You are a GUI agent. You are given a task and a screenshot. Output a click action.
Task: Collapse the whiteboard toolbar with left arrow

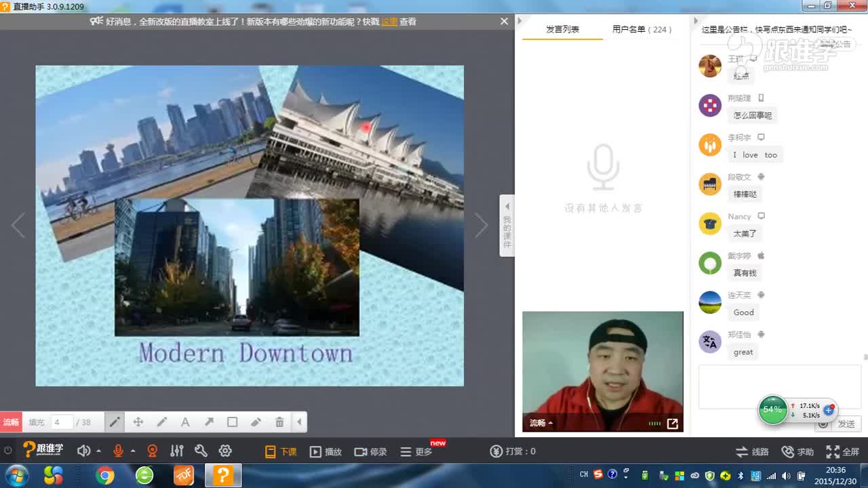tap(299, 422)
